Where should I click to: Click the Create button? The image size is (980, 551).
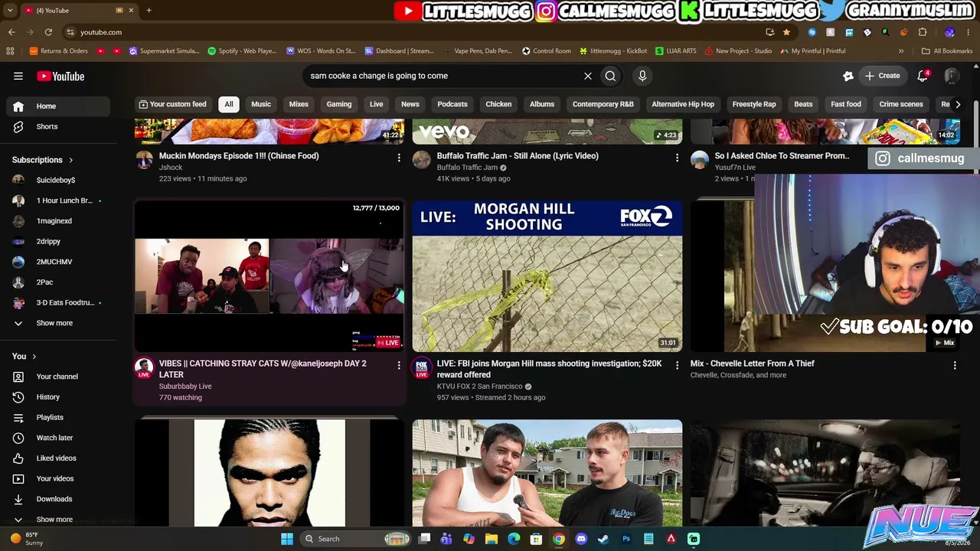pos(882,76)
